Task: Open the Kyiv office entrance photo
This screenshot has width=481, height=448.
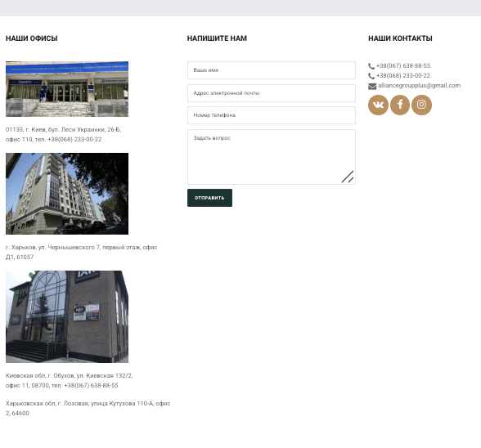Action: [67, 89]
